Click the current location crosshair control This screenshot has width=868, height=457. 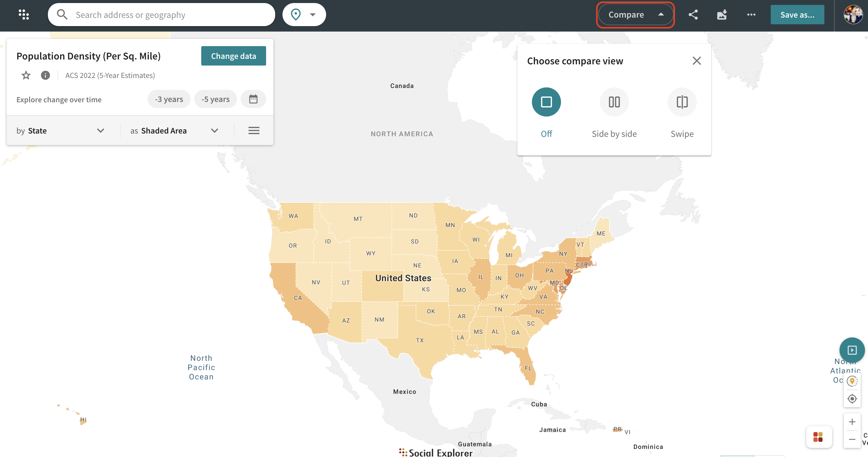[852, 398]
